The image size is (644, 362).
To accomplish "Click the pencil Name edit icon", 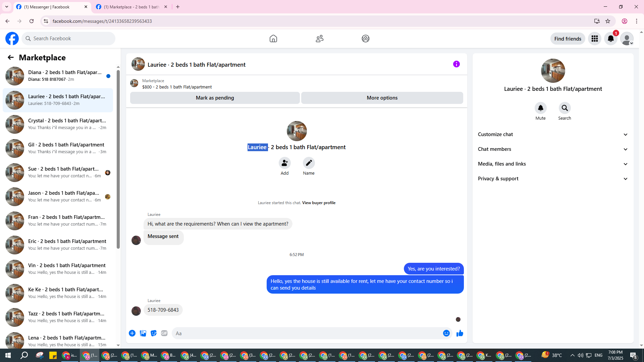I will [x=309, y=163].
